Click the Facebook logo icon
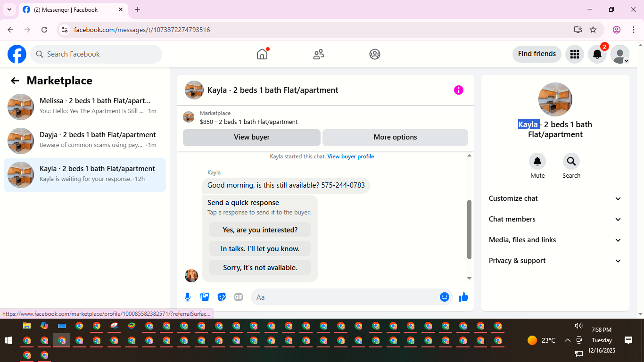 click(17, 54)
